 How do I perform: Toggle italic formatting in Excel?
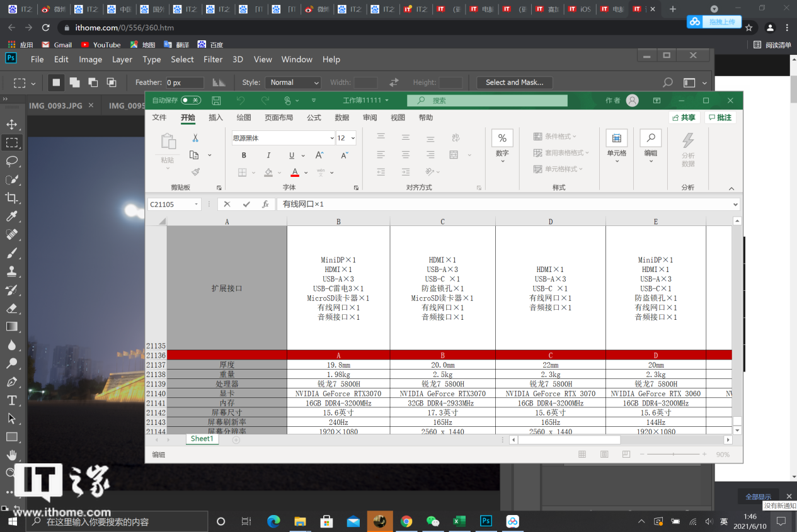(x=268, y=156)
